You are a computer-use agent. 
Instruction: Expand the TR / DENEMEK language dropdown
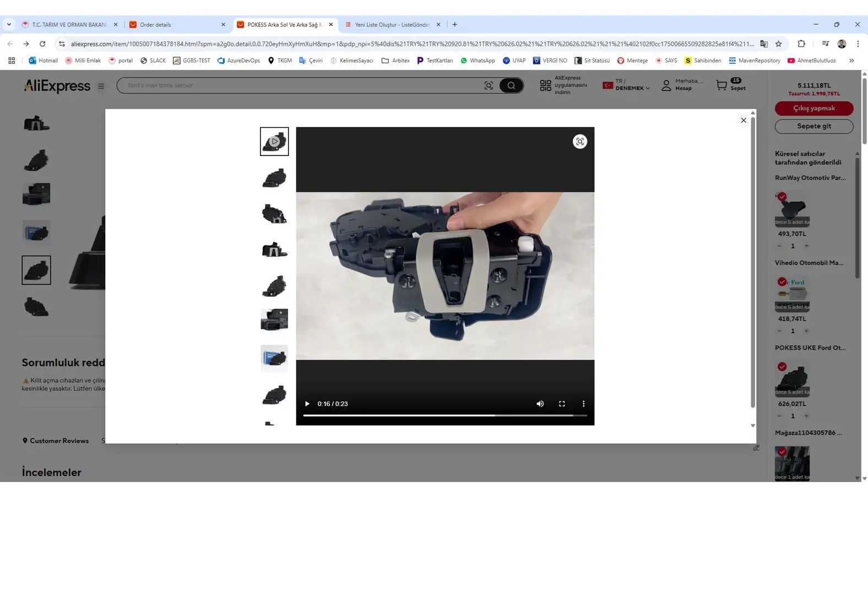(x=627, y=85)
